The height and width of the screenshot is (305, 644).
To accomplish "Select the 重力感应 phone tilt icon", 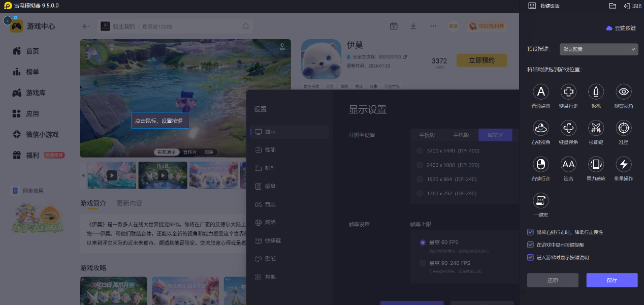I will [596, 164].
